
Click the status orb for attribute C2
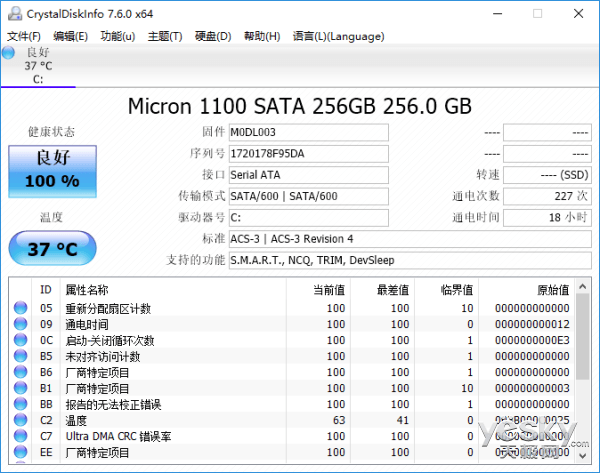pos(20,420)
